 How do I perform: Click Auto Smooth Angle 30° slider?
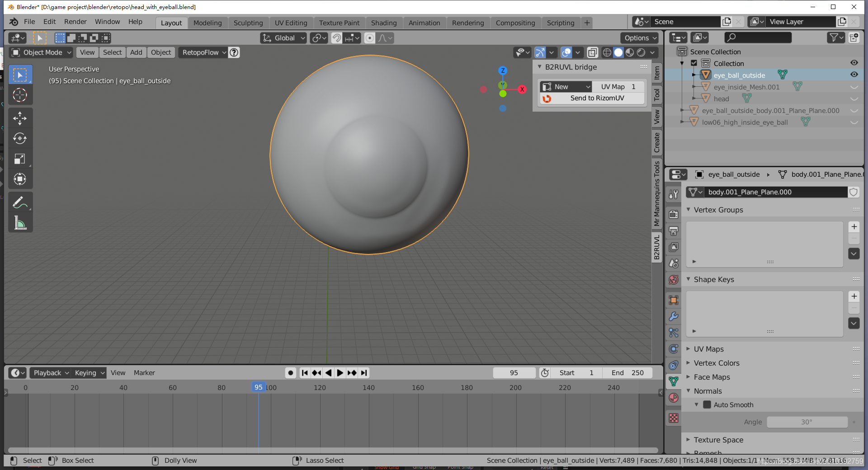(807, 422)
